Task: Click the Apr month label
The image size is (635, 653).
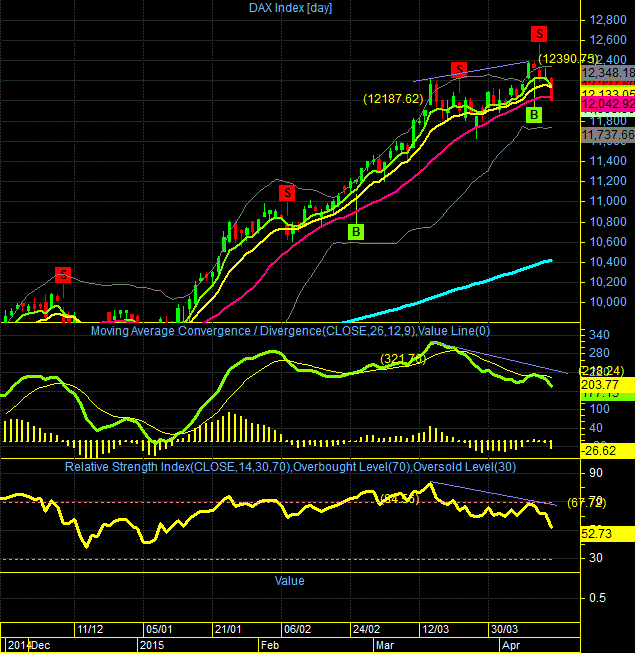Action: tap(511, 646)
